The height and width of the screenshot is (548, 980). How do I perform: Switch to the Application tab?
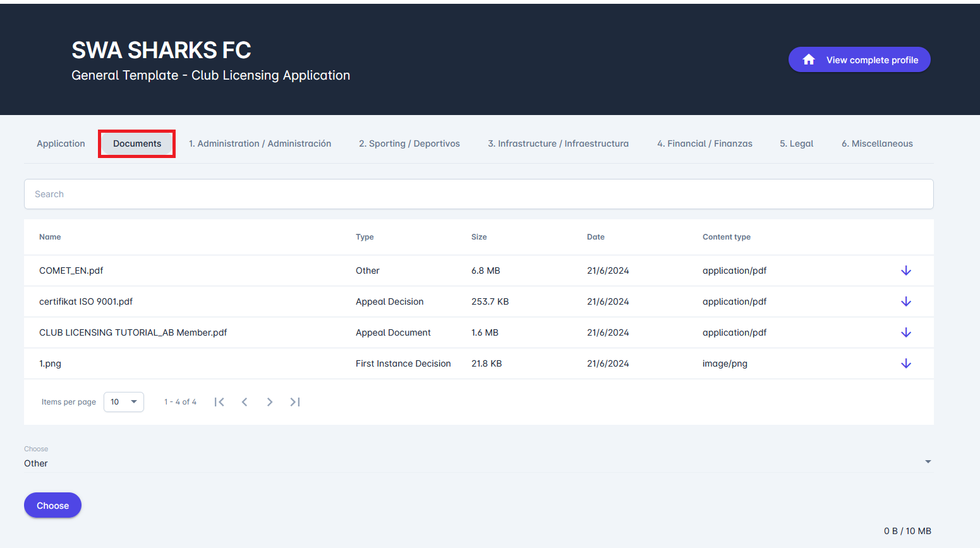pos(61,143)
